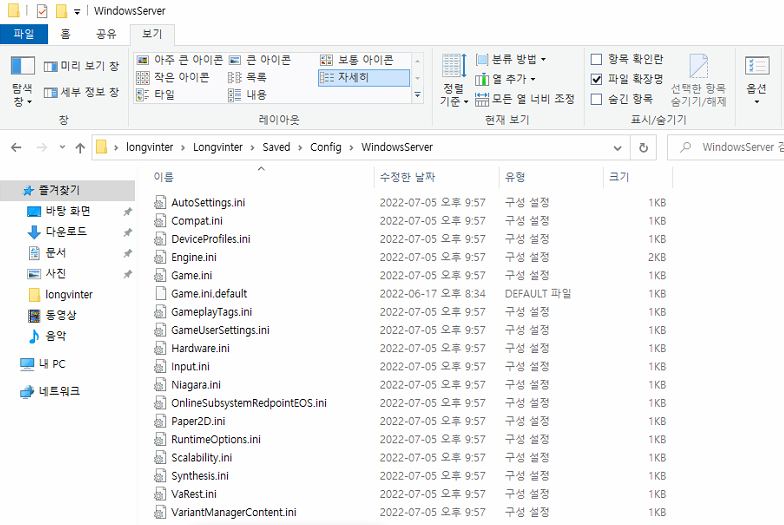Image resolution: width=784 pixels, height=525 pixels.
Task: Expand the layout gallery more arrow
Action: (418, 95)
